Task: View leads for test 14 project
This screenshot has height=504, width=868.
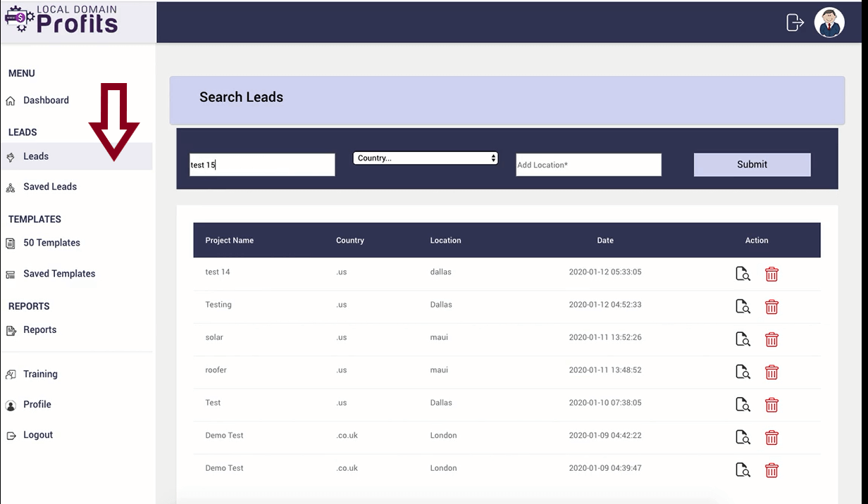Action: [743, 274]
